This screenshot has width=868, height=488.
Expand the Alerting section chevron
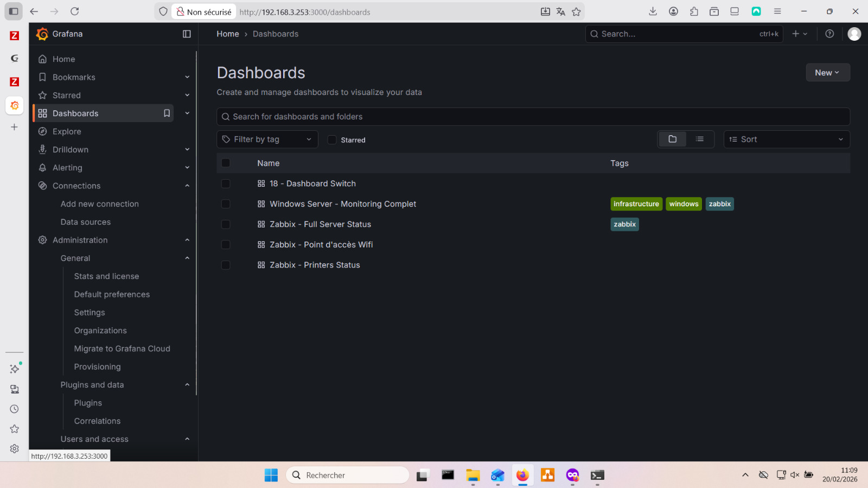pos(187,168)
